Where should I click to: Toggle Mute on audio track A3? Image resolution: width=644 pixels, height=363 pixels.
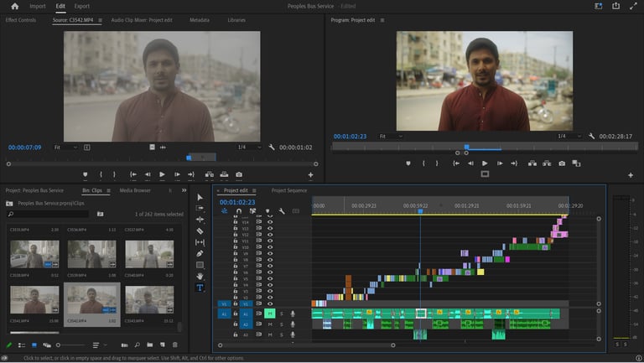click(270, 334)
